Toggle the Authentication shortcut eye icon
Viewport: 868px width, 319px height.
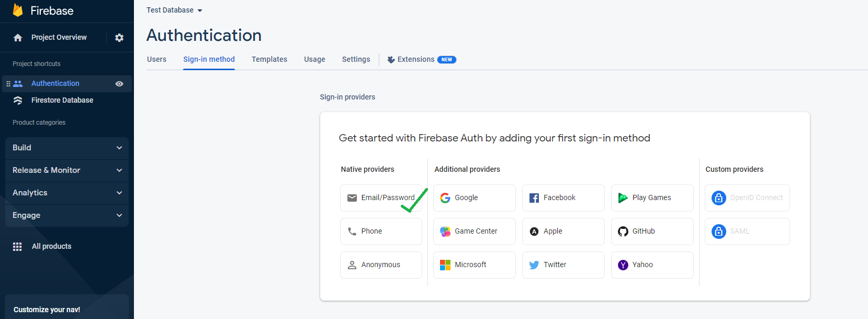119,84
